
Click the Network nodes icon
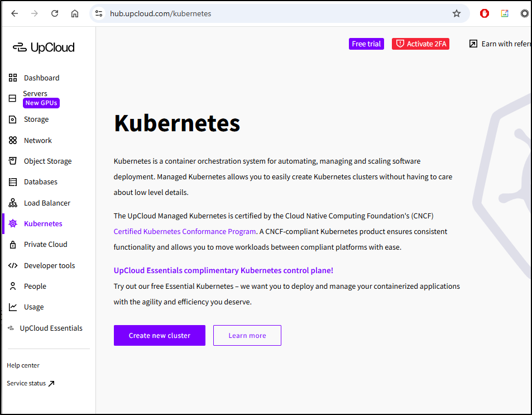coord(13,140)
